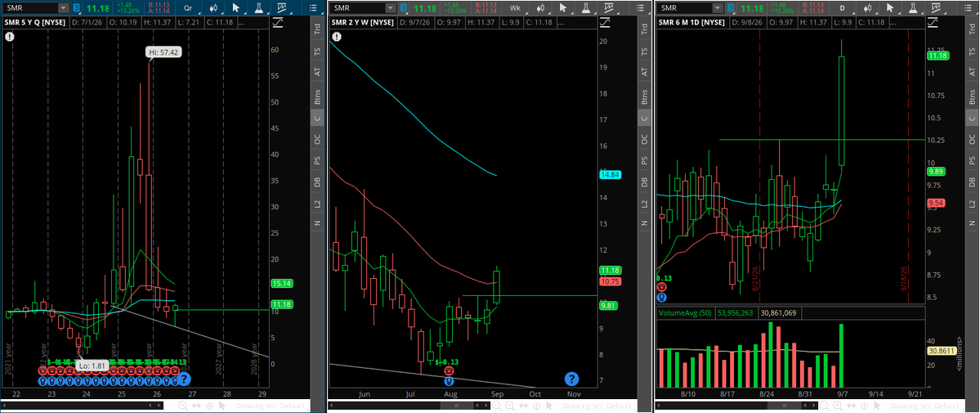The height and width of the screenshot is (413, 980).
Task: Click SMR 5 Y Q [NYSE] chart title
Action: (x=36, y=23)
